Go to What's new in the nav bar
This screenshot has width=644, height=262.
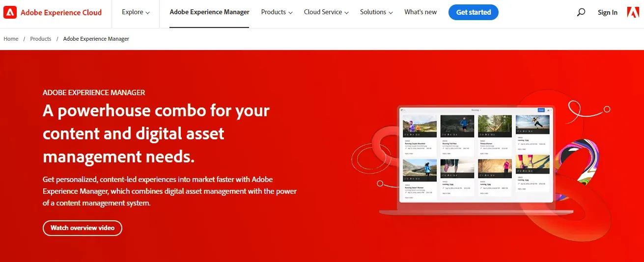(420, 12)
